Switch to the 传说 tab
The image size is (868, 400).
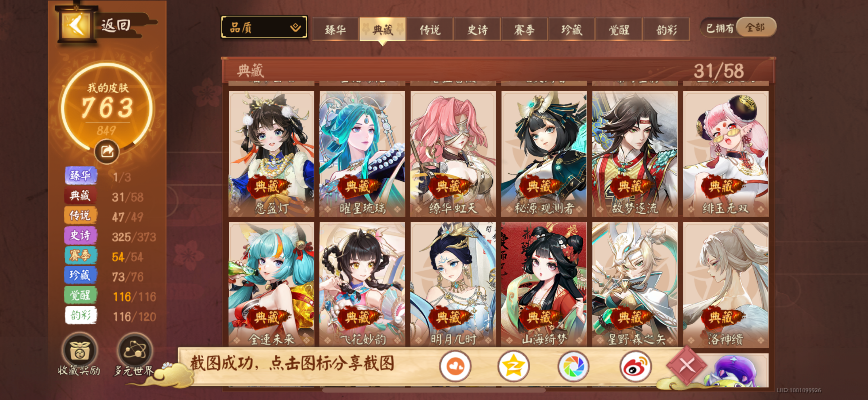(430, 30)
